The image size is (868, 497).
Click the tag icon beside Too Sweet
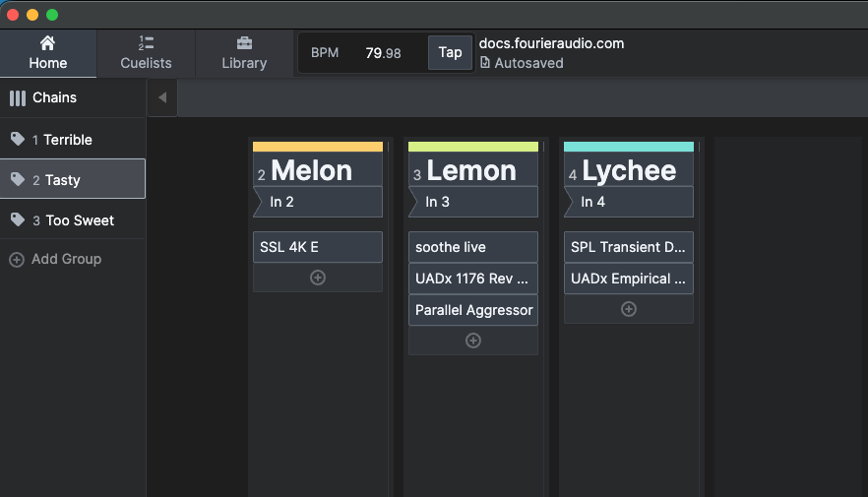[18, 219]
